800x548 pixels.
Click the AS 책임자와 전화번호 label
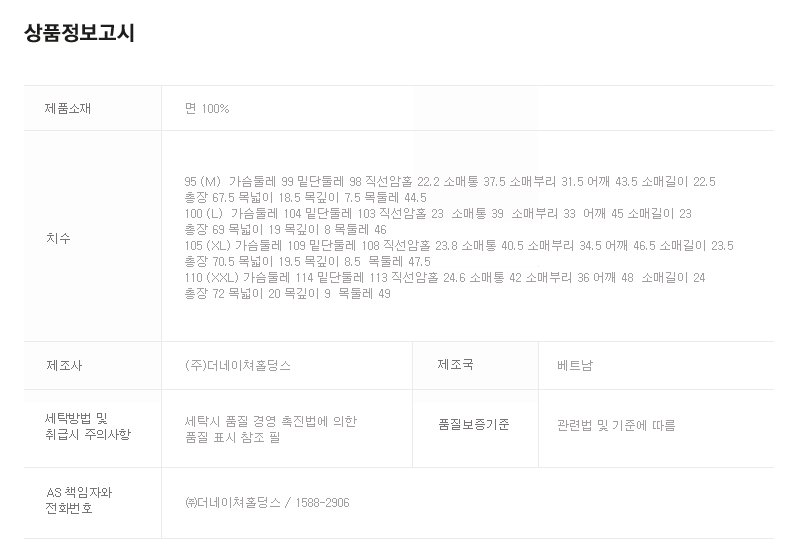79,500
